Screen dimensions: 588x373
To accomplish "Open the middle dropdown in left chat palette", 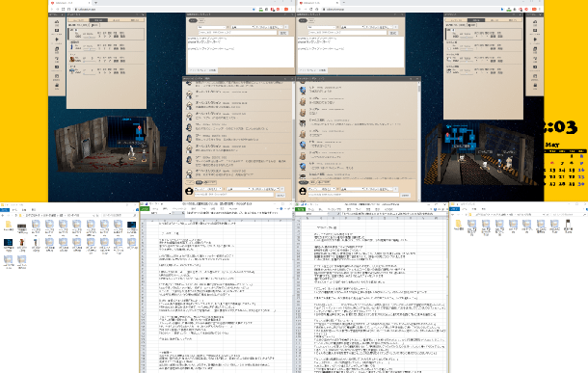I will click(x=242, y=27).
